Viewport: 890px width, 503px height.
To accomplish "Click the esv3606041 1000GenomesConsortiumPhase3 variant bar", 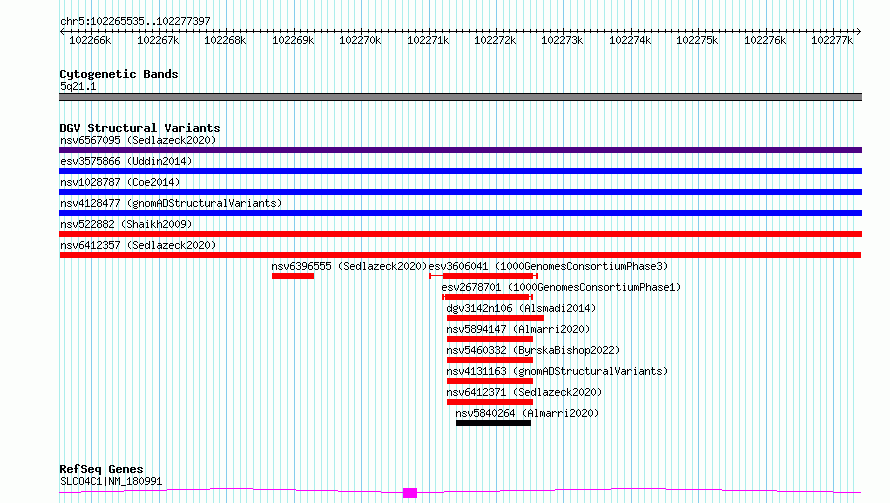I will 484,276.
